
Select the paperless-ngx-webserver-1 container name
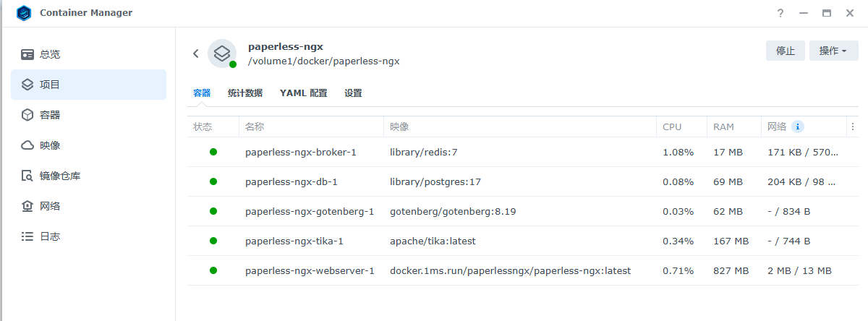click(310, 271)
